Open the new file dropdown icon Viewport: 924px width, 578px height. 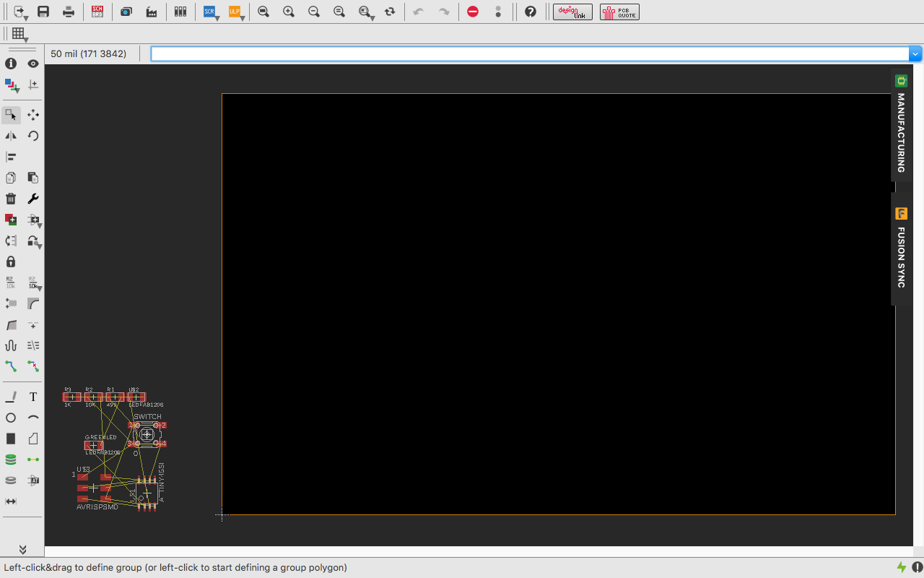tap(19, 12)
